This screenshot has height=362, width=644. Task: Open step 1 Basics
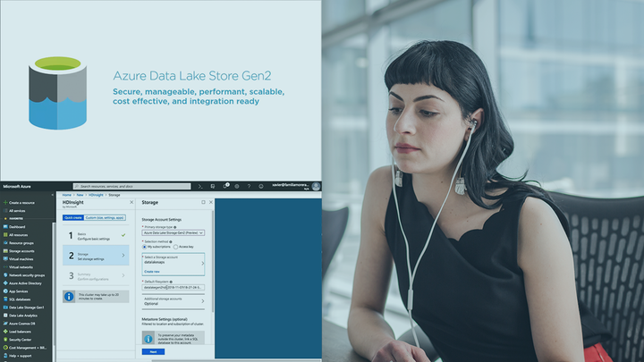(x=96, y=236)
